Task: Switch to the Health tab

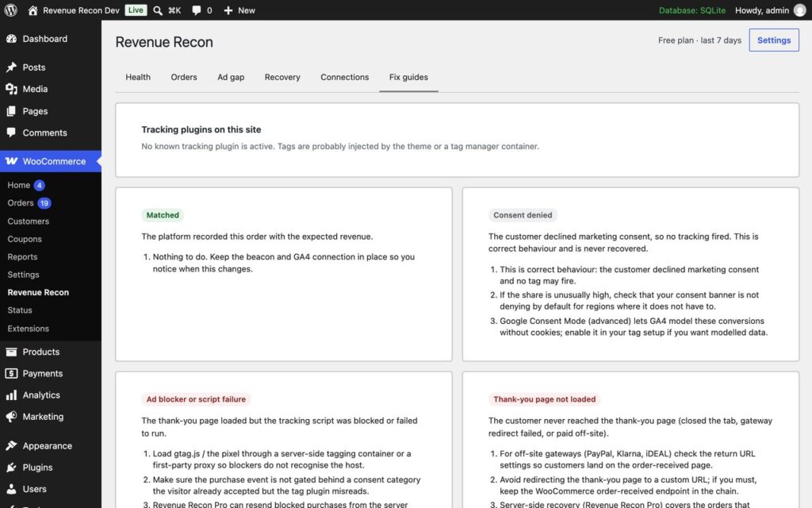Action: point(138,77)
